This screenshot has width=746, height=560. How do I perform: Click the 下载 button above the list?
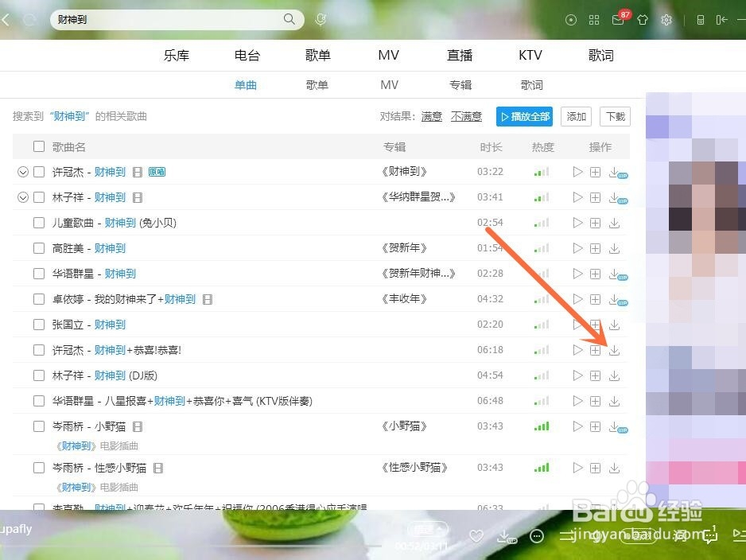[x=615, y=117]
